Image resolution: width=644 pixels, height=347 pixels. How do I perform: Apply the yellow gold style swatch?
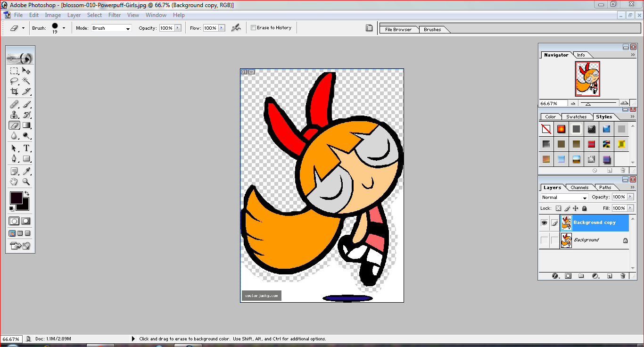coord(621,144)
